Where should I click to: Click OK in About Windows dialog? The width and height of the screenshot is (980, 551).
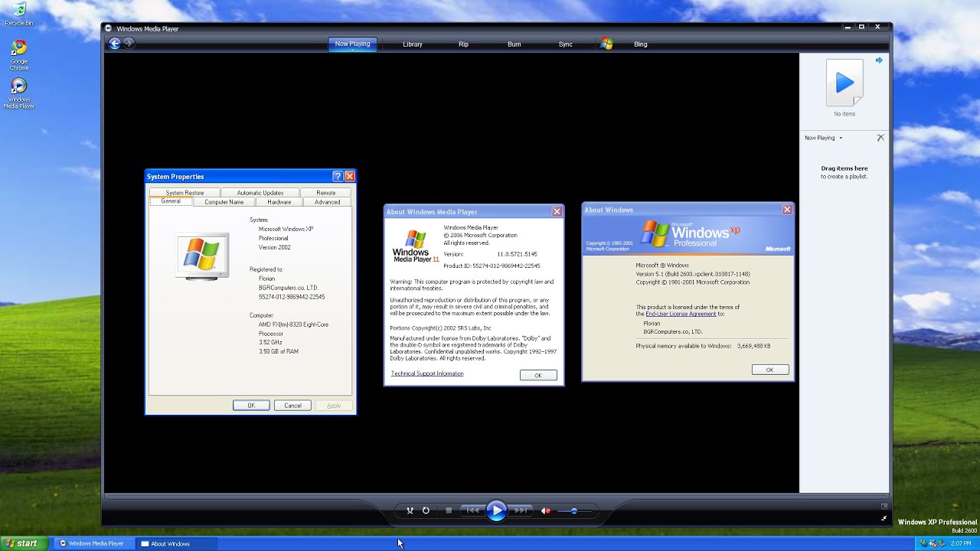click(769, 370)
